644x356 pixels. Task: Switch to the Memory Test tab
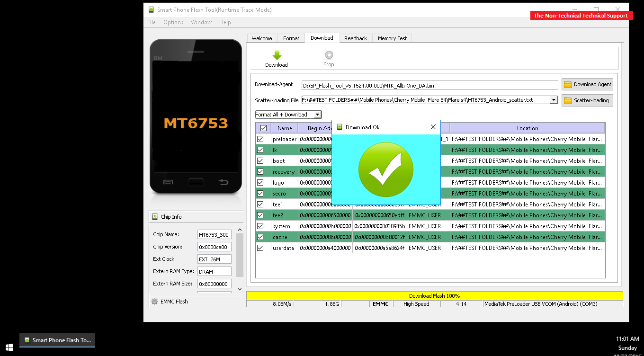(392, 38)
